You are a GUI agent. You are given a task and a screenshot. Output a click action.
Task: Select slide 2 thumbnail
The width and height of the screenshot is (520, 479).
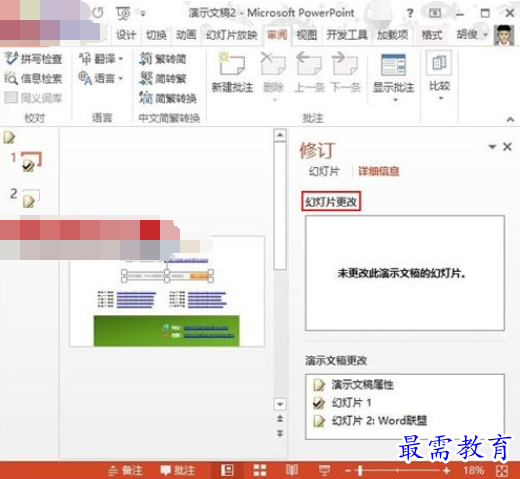tap(31, 198)
